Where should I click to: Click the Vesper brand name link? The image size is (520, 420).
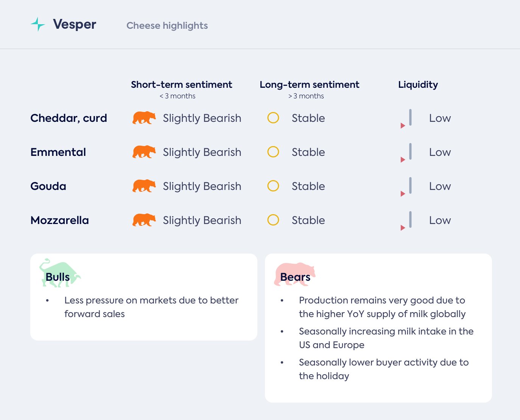[x=75, y=25]
